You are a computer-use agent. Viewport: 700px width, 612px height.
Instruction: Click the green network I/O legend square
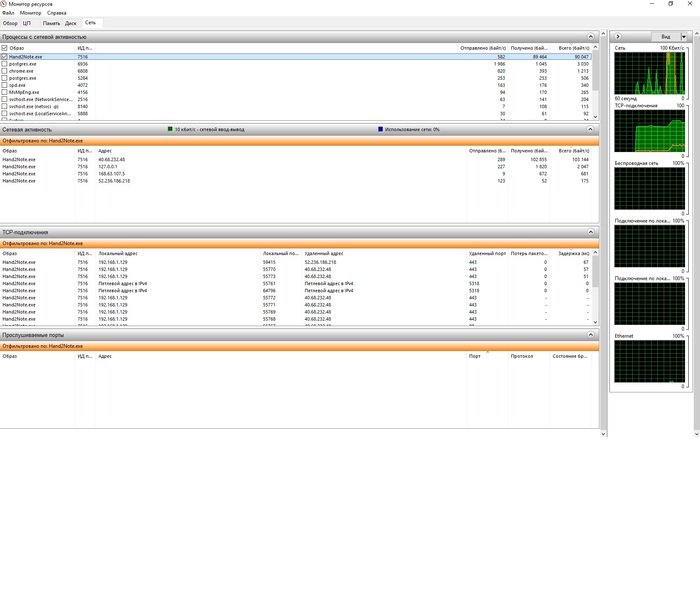coord(170,129)
